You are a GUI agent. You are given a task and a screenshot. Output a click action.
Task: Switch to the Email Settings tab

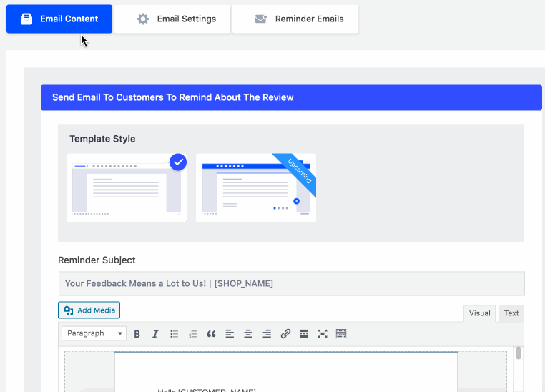click(x=172, y=19)
